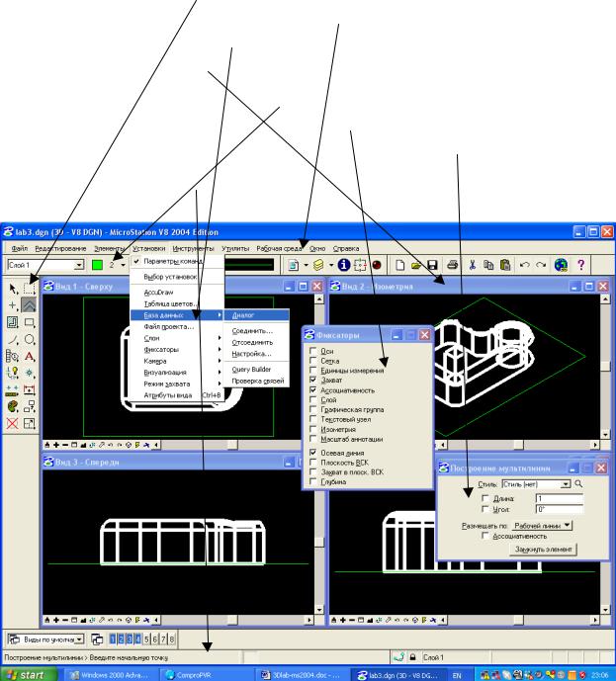Enable the Угол checkbox in multiline dialog
The width and height of the screenshot is (616, 681).
coord(485,509)
